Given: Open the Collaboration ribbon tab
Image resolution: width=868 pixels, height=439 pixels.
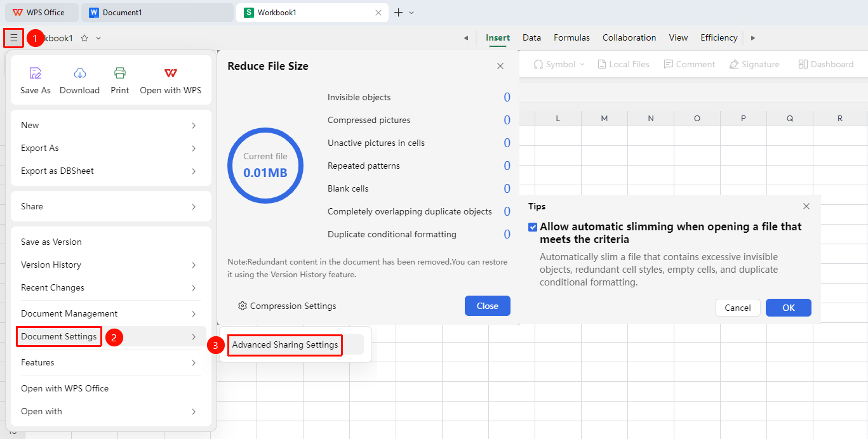Looking at the screenshot, I should (x=629, y=38).
